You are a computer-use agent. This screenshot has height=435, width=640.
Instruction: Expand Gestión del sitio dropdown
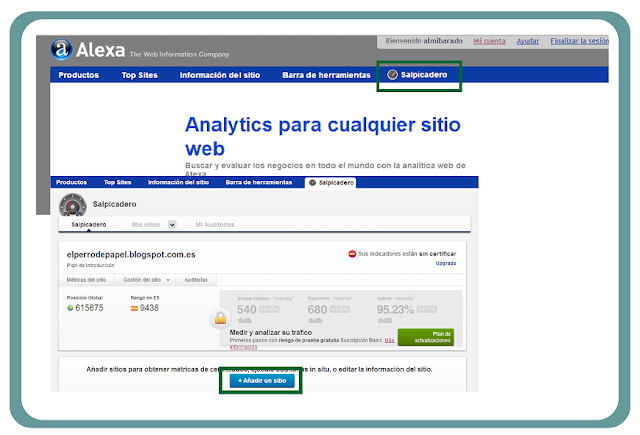pos(146,280)
